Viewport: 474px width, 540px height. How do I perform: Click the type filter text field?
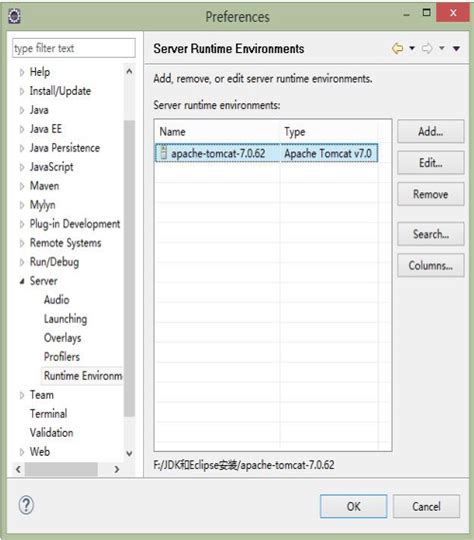tap(74, 48)
